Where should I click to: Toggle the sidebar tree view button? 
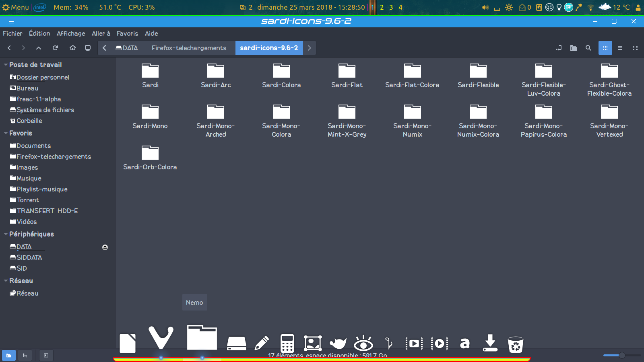tap(25, 355)
